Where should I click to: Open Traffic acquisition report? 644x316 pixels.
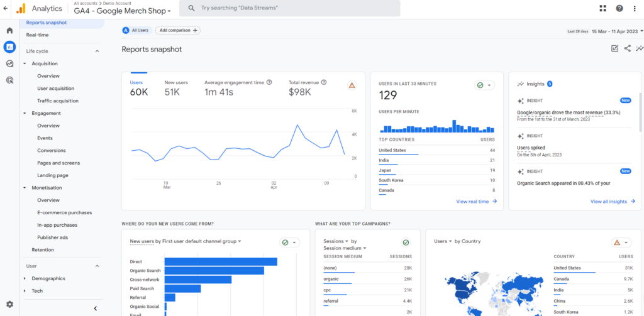point(58,101)
